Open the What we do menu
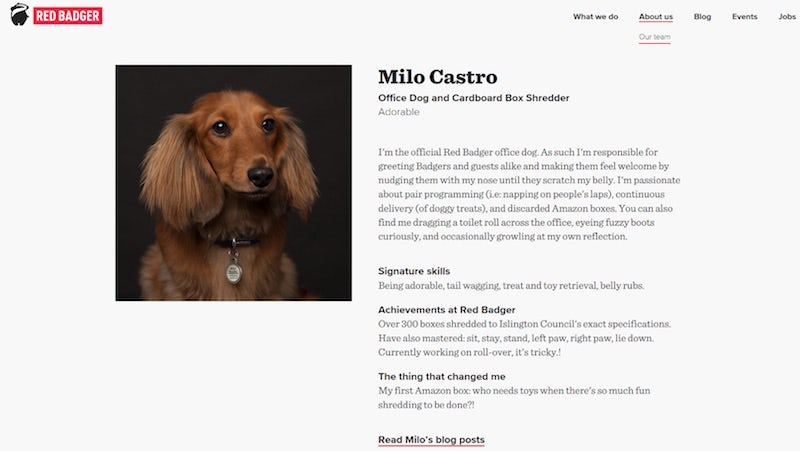The width and height of the screenshot is (800, 451). [x=595, y=17]
